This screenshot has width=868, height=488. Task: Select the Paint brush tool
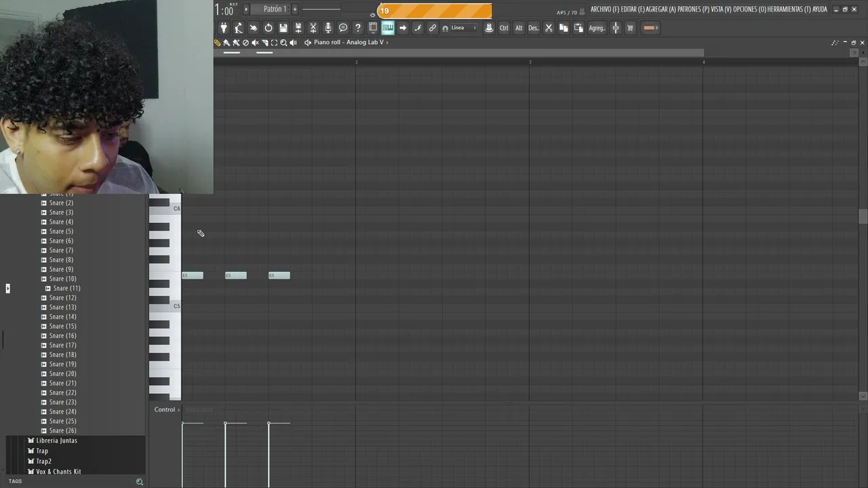click(x=226, y=43)
